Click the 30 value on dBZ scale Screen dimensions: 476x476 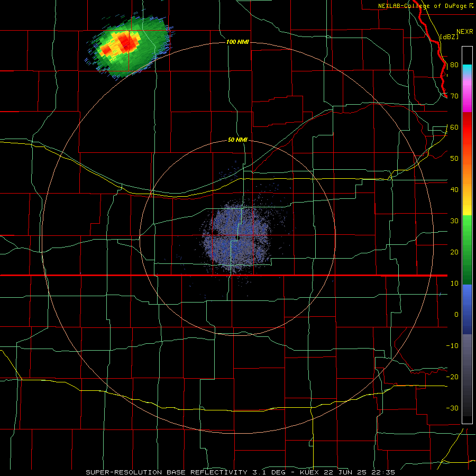pos(454,221)
